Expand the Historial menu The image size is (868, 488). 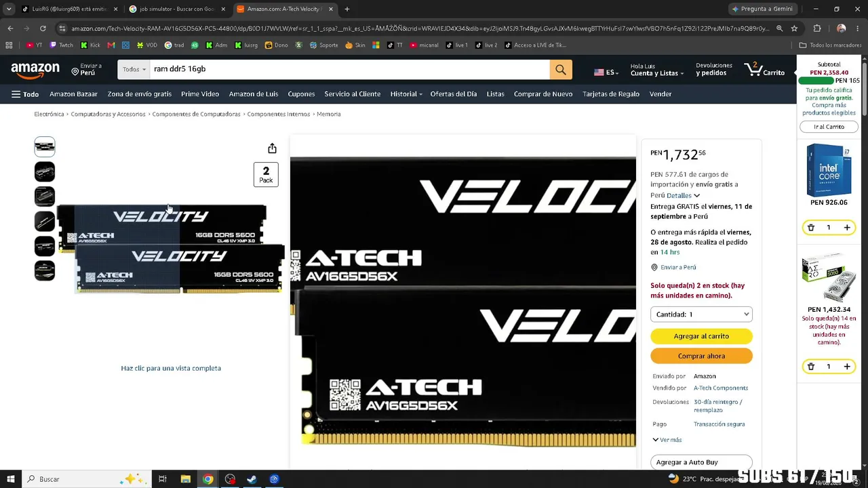point(406,94)
